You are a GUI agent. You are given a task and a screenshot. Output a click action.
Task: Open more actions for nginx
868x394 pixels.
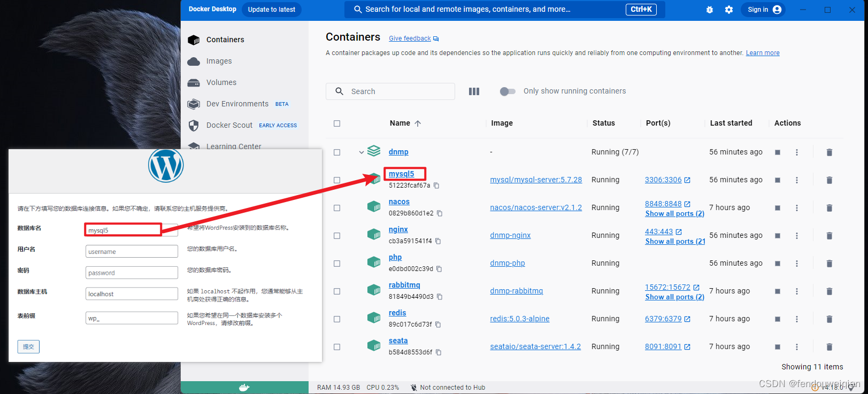[x=797, y=236]
